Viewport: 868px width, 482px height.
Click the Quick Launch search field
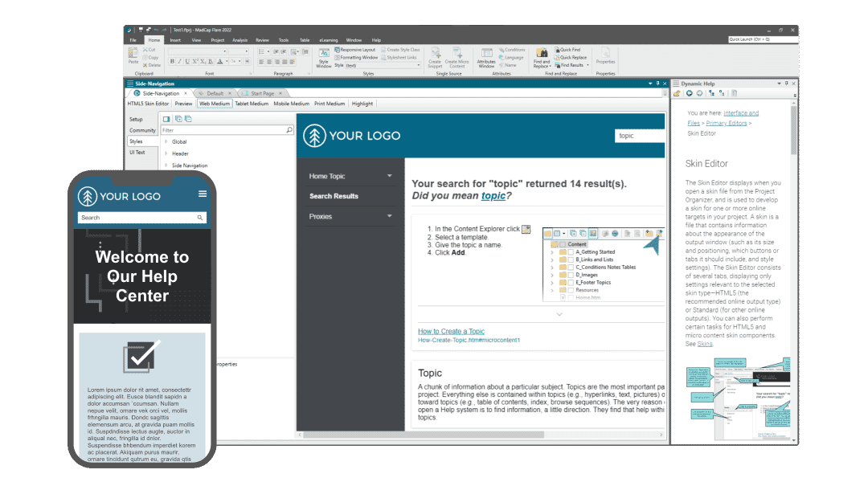[x=759, y=39]
